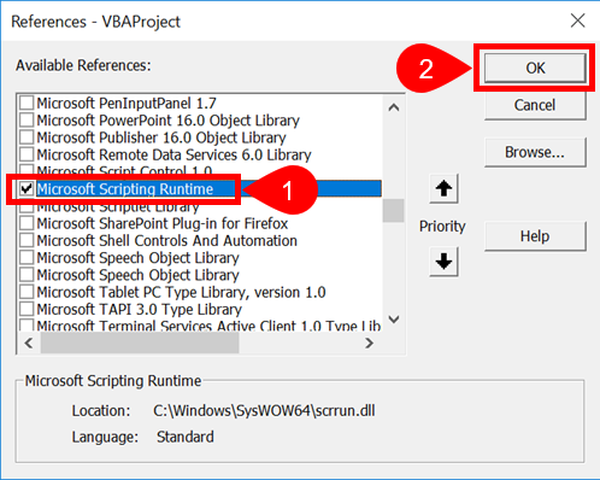Select Microsoft PenInputPanel 1.7 row text

(127, 103)
